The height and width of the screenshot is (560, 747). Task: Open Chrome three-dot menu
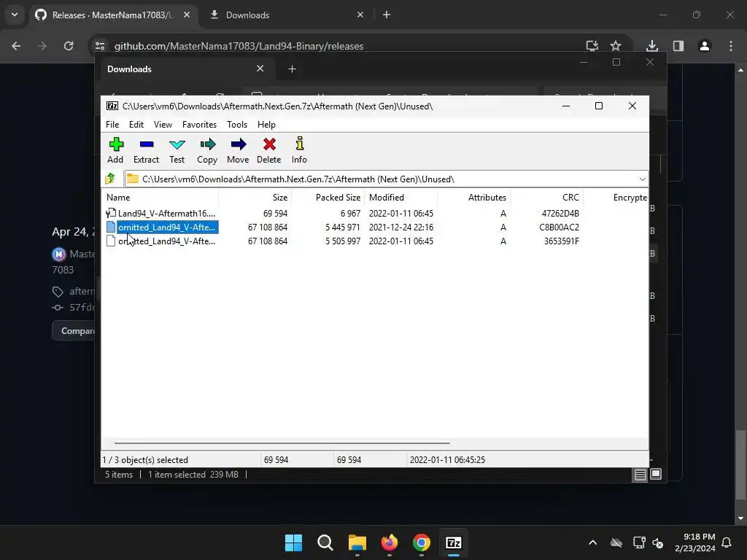point(731,46)
